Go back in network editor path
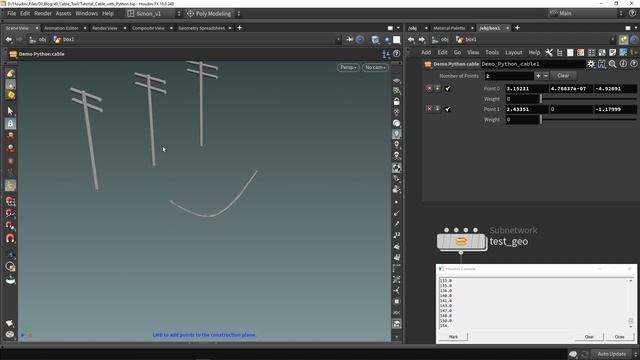The width and height of the screenshot is (640, 360). [411, 40]
